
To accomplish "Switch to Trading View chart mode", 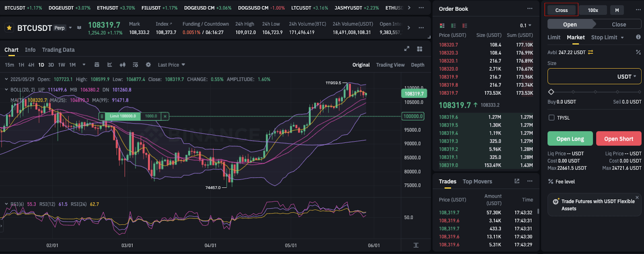I will click(390, 65).
